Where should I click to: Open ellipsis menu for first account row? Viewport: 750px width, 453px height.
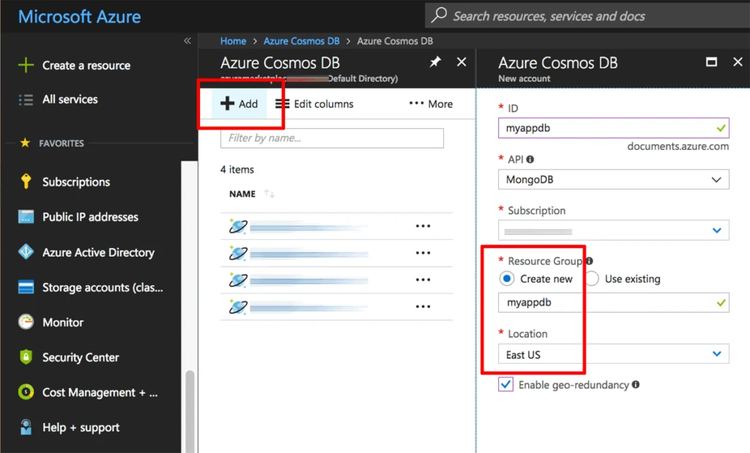tap(423, 226)
